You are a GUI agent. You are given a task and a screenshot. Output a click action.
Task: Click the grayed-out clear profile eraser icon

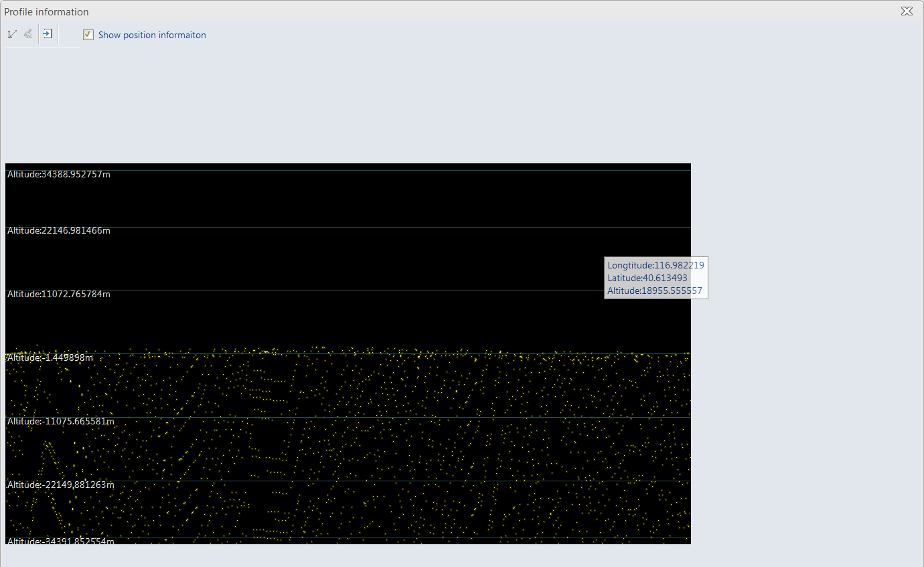(28, 34)
